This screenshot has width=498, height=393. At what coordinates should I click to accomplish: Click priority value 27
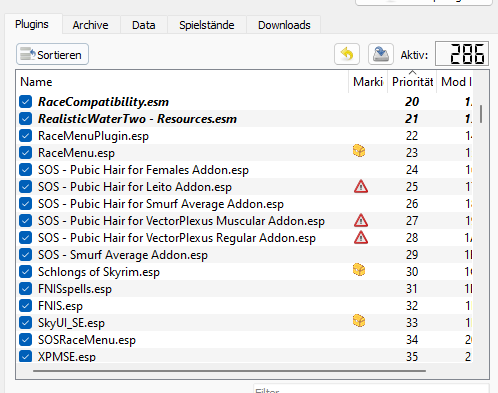pos(412,221)
